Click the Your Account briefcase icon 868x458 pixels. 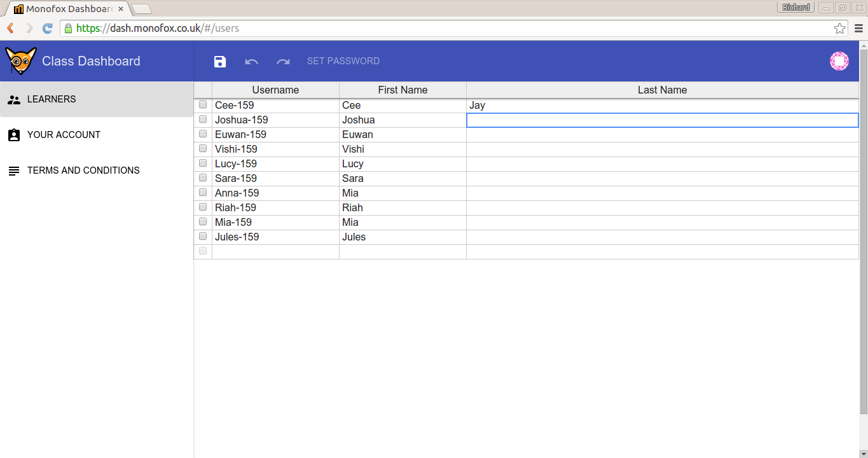coord(14,134)
